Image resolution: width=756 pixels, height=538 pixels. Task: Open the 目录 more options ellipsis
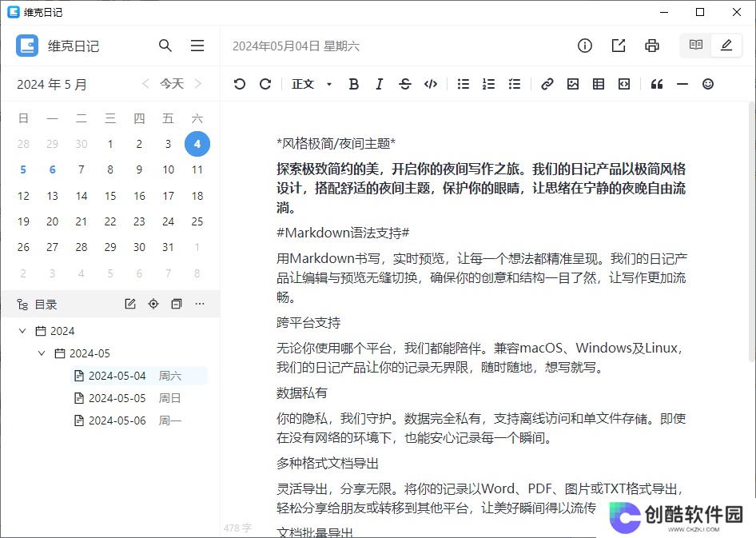point(200,304)
